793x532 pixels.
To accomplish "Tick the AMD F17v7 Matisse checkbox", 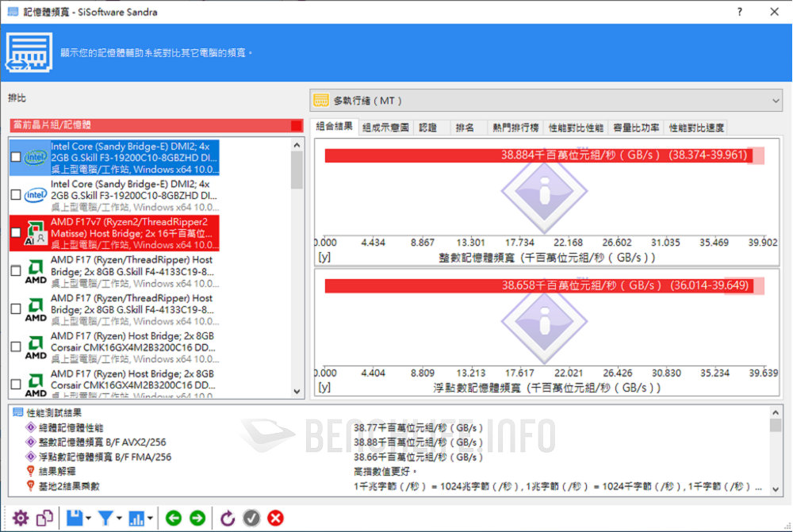I will click(16, 233).
